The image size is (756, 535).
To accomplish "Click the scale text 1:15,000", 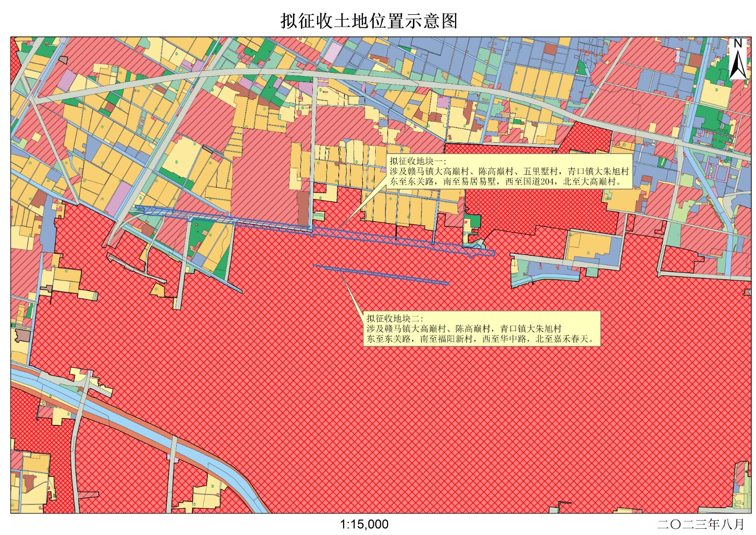I will pyautogui.click(x=364, y=524).
